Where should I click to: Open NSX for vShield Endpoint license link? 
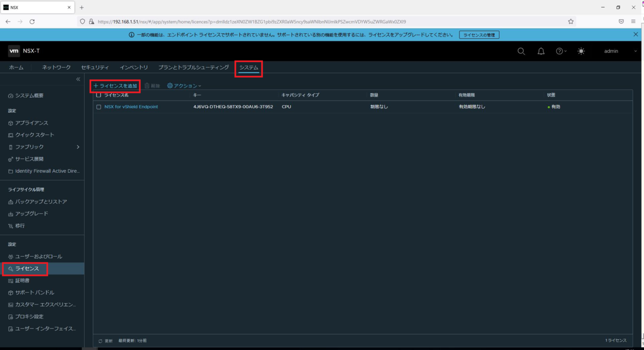(x=131, y=107)
